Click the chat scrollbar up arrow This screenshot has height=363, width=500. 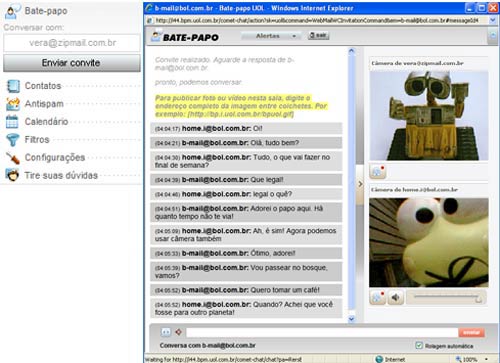pos(351,51)
